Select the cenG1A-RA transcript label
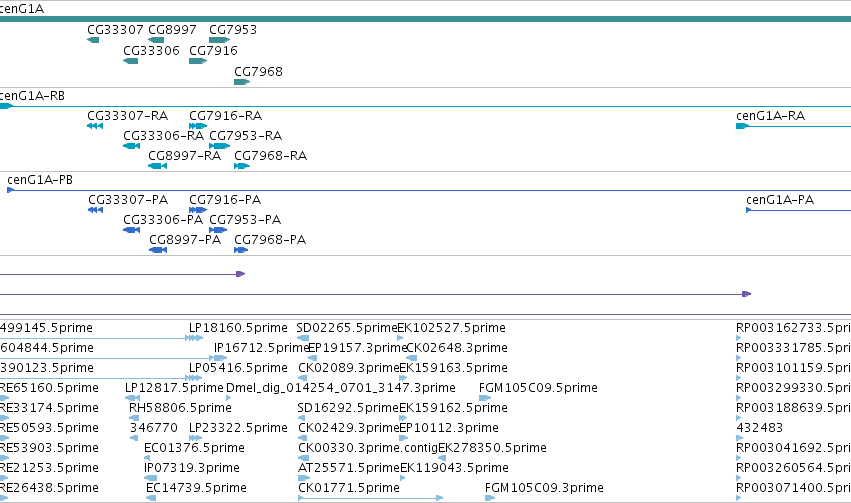 [770, 116]
